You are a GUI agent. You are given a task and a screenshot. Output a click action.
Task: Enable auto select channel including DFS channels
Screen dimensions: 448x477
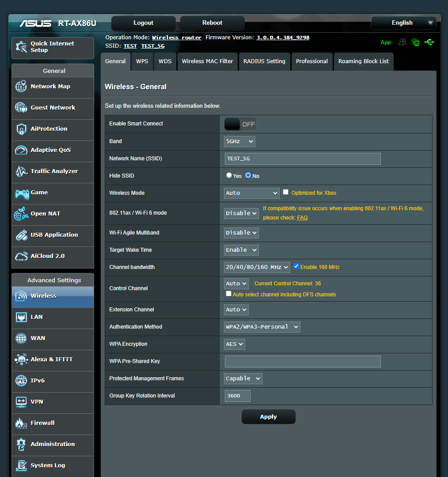228,293
